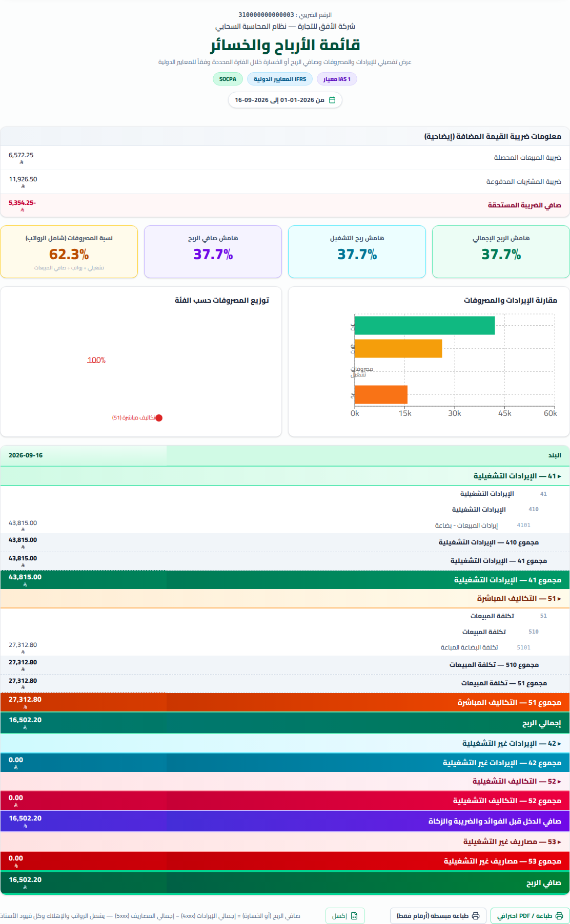Click the total 53 non-operating expenses row
Image resolution: width=570 pixels, height=924 pixels.
(285, 861)
